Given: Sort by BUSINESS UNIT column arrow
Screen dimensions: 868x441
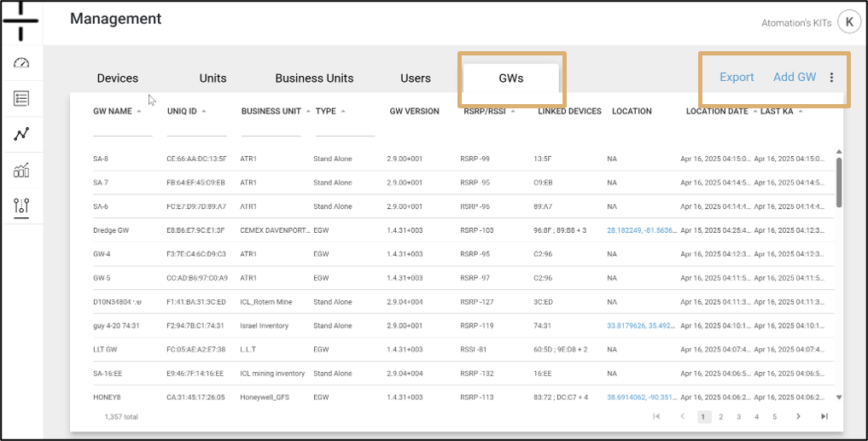Looking at the screenshot, I should coord(308,111).
